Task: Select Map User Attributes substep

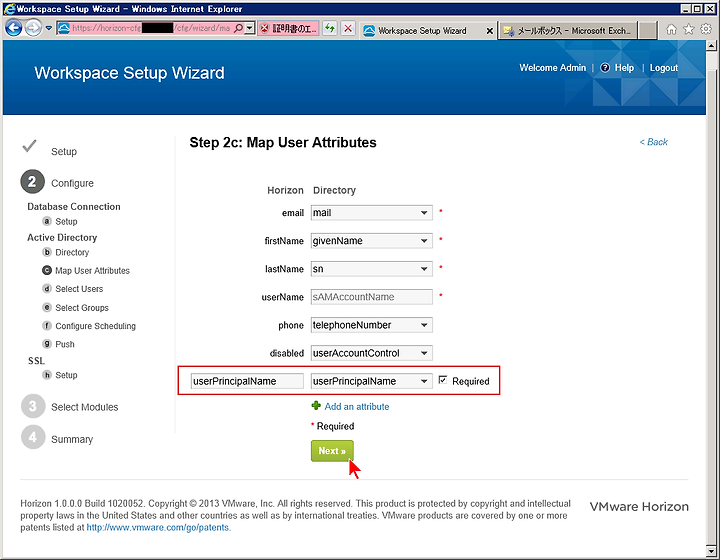Action: click(x=92, y=271)
